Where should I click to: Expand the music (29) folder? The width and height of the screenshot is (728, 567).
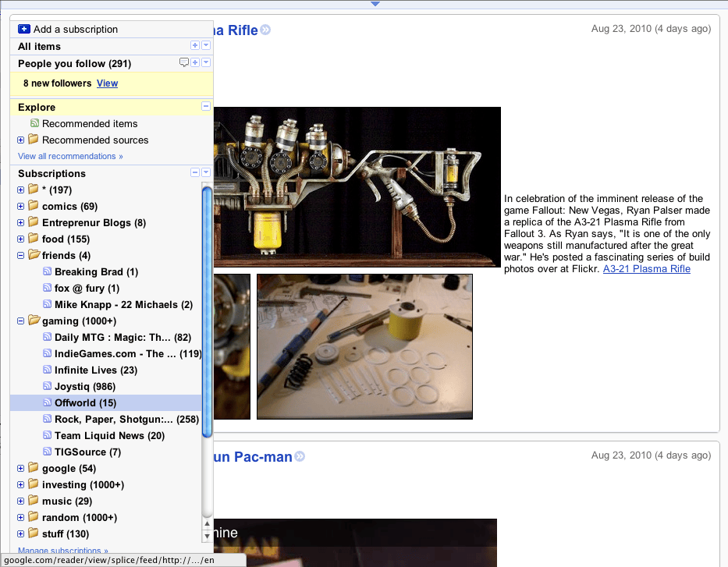20,501
